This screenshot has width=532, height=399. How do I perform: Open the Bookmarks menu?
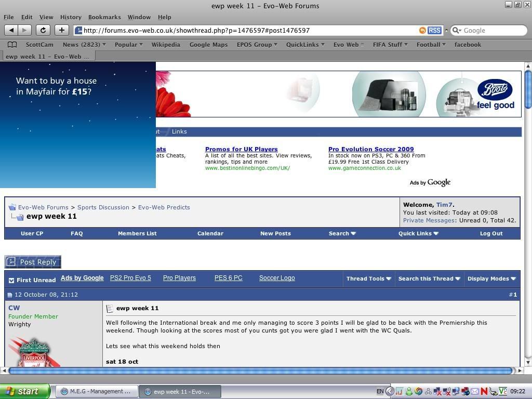click(104, 17)
